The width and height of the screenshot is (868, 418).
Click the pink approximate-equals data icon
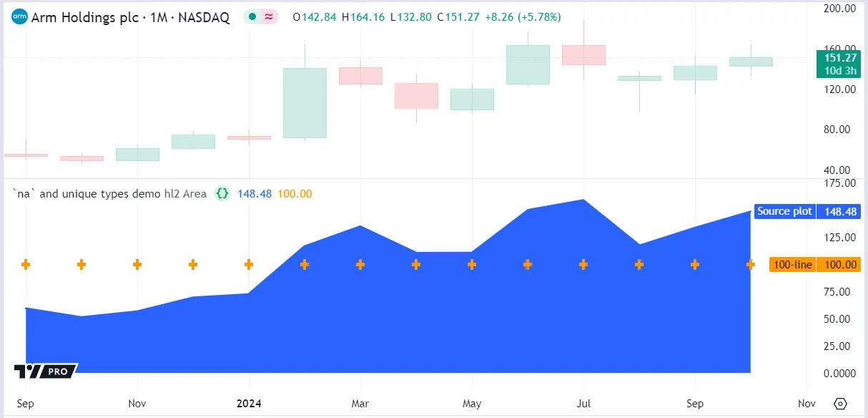pyautogui.click(x=270, y=18)
